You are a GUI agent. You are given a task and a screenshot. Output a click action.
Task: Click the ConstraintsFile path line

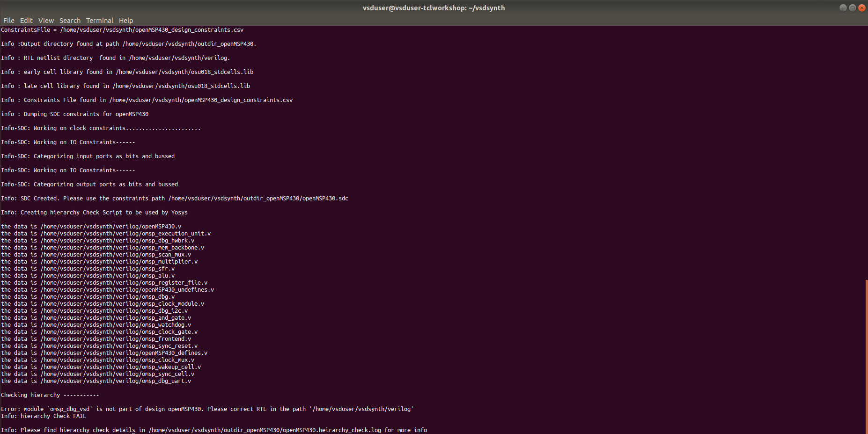click(x=122, y=29)
